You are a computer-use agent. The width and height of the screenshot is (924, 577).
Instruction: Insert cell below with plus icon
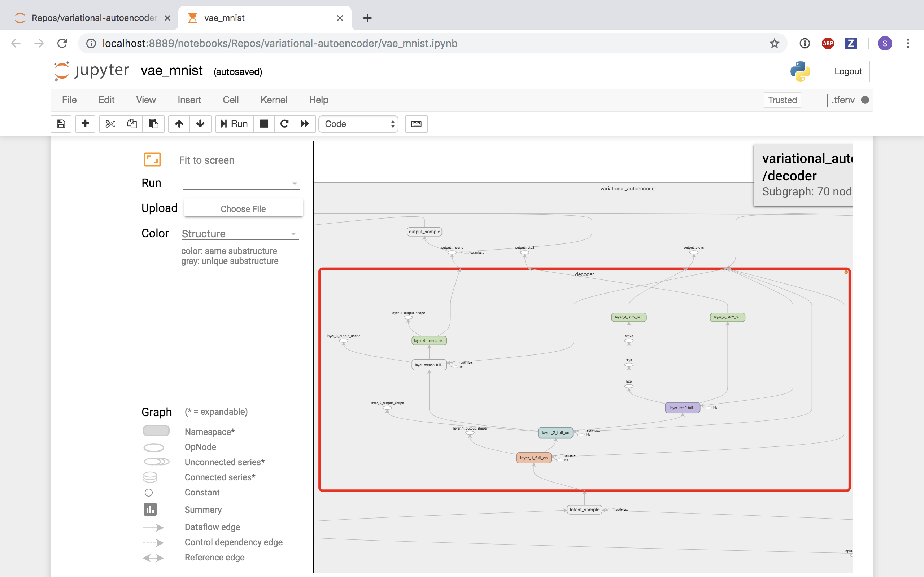coord(85,124)
